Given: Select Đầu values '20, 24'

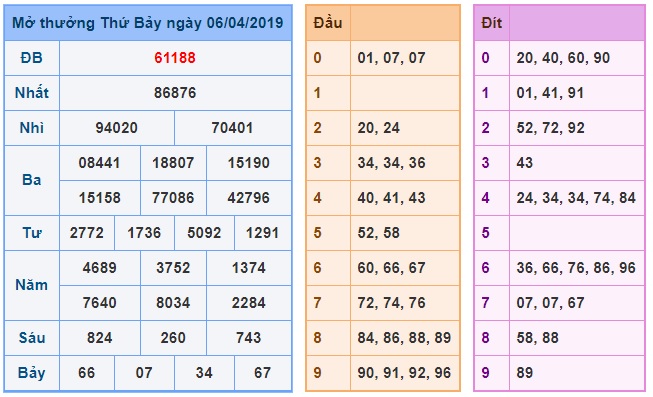Looking at the screenshot, I should pyautogui.click(x=379, y=128).
